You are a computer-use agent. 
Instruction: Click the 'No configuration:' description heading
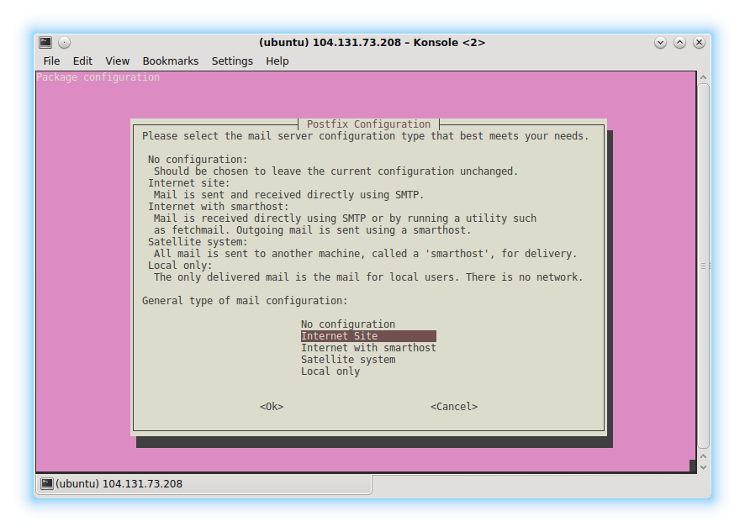tap(198, 159)
